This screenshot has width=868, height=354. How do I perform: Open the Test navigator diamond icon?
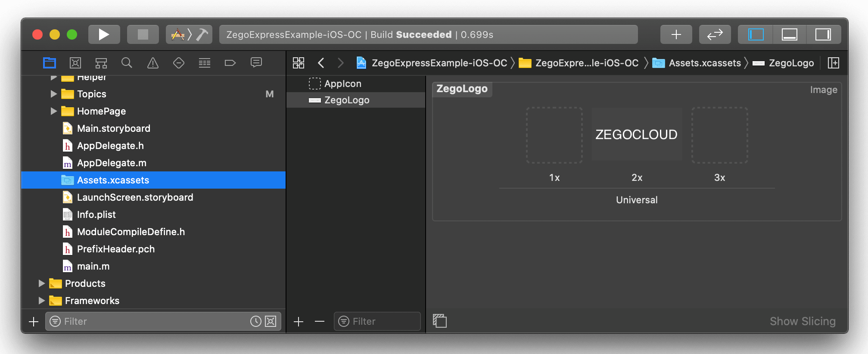click(x=179, y=63)
